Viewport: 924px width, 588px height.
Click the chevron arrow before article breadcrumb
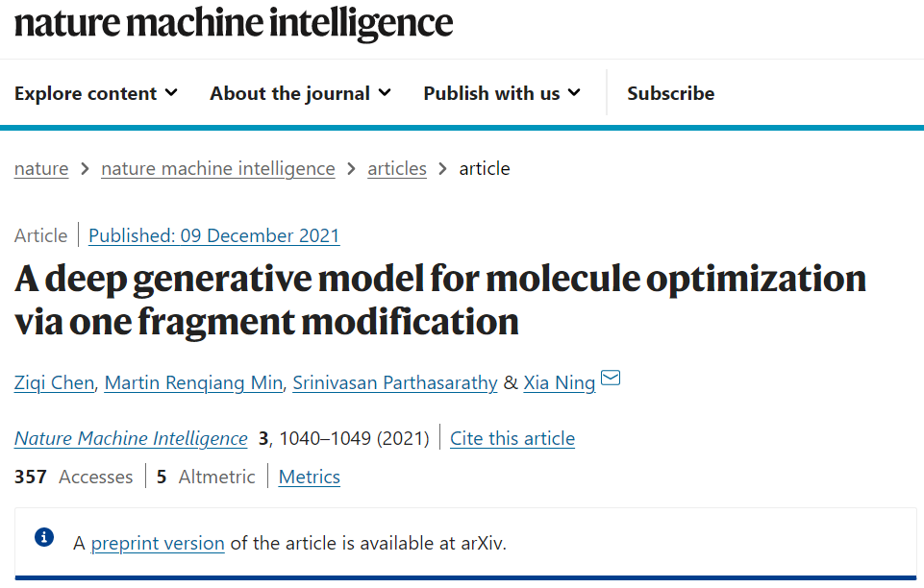442,169
